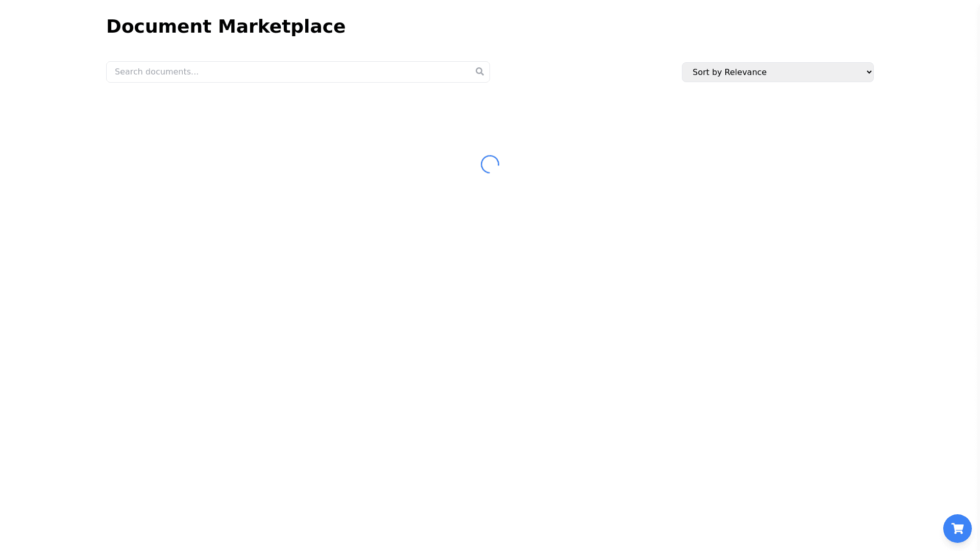Image resolution: width=980 pixels, height=551 pixels.
Task: Click the 'Search documents...' placeholder text
Action: click(157, 72)
